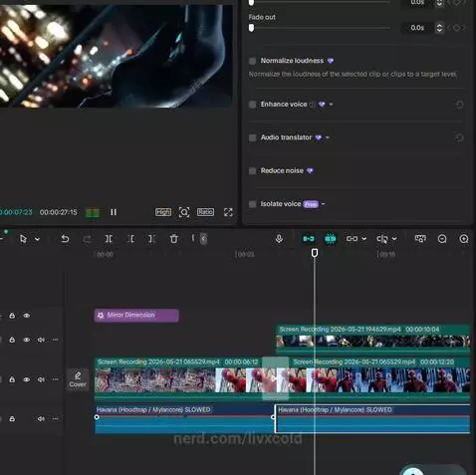The width and height of the screenshot is (476, 475).
Task: Hide the overlay Screen Recording 194629 track
Action: click(x=27, y=340)
